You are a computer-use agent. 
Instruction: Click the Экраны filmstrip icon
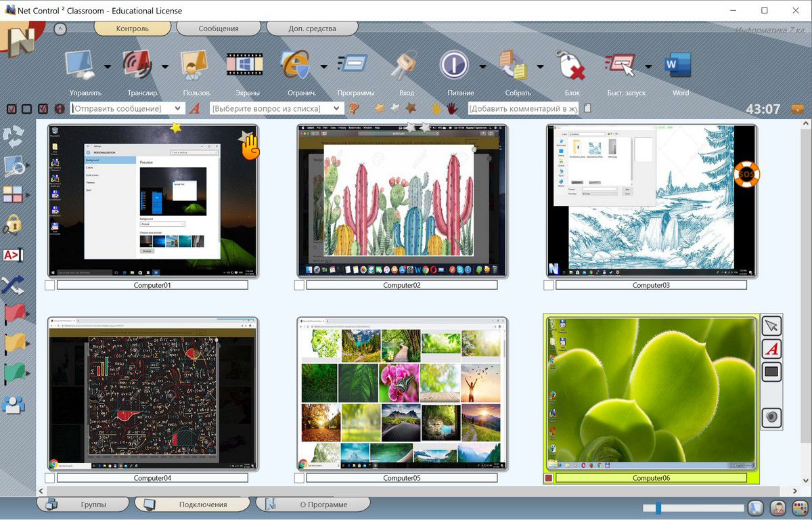(244, 66)
